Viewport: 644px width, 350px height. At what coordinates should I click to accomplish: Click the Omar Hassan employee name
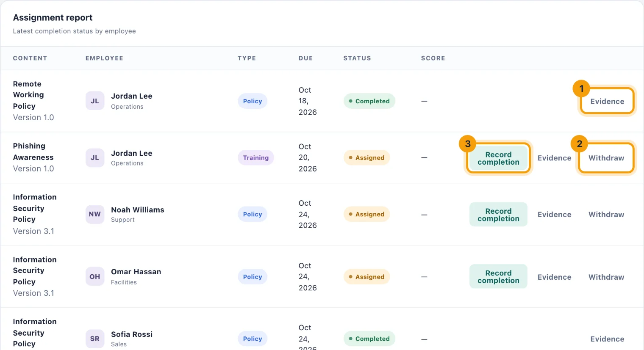(136, 272)
